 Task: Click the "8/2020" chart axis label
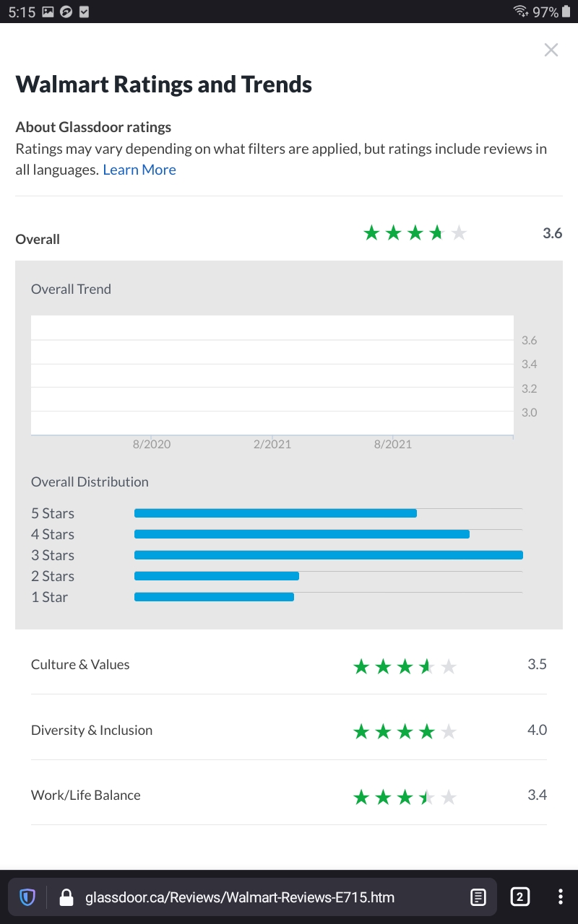(x=152, y=444)
